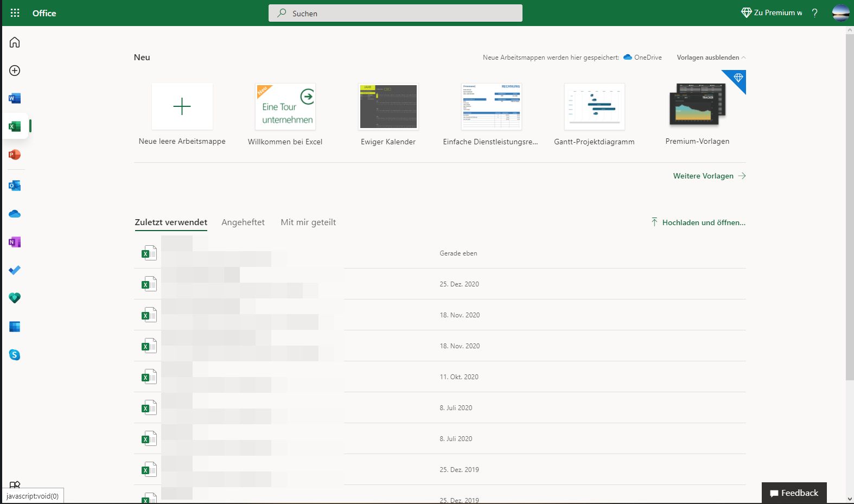
Task: Click the scrollbar down arrow
Action: (850, 499)
